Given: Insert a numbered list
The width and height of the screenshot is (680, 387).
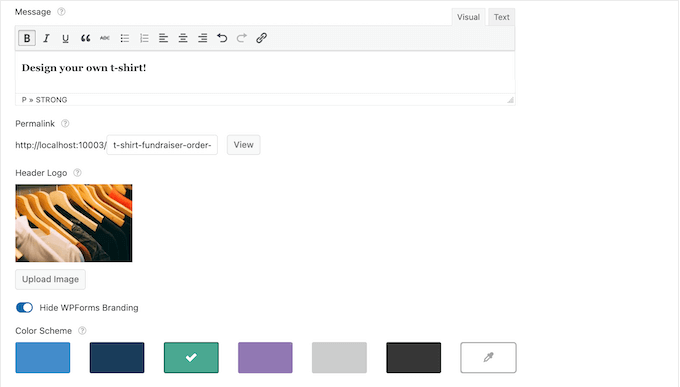Looking at the screenshot, I should click(144, 38).
